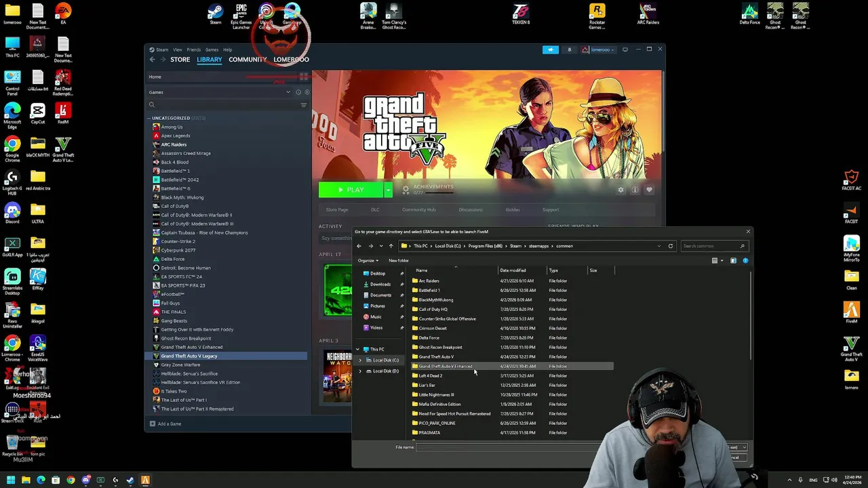Image resolution: width=868 pixels, height=488 pixels.
Task: Open the Guides link for GTA V
Action: pos(513,210)
